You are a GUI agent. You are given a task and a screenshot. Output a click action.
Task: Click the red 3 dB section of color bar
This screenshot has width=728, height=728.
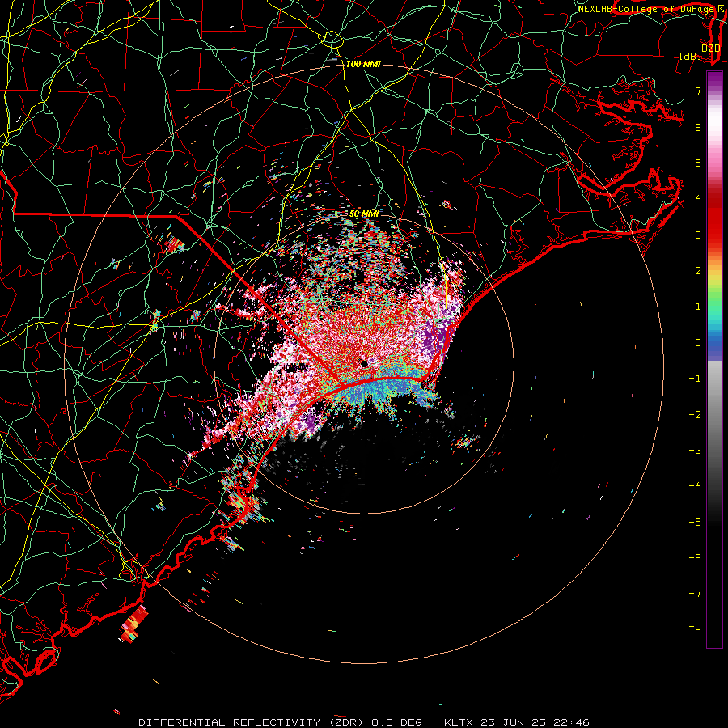pos(714,227)
